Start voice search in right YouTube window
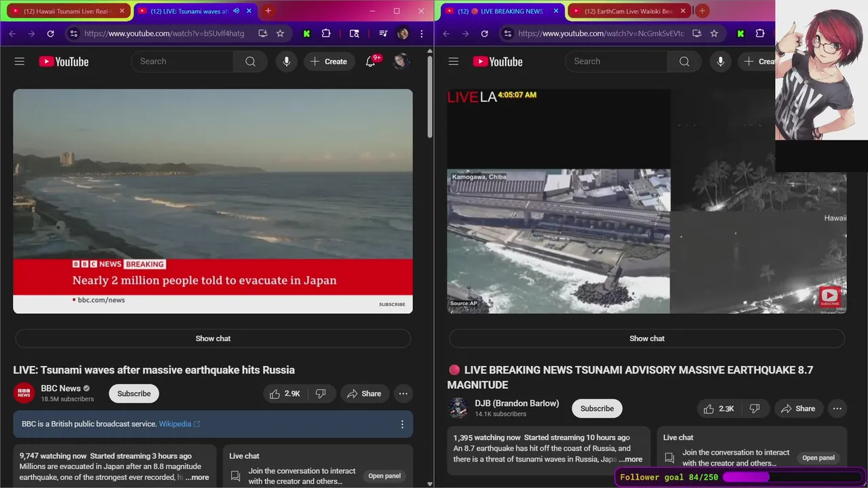 pos(720,62)
